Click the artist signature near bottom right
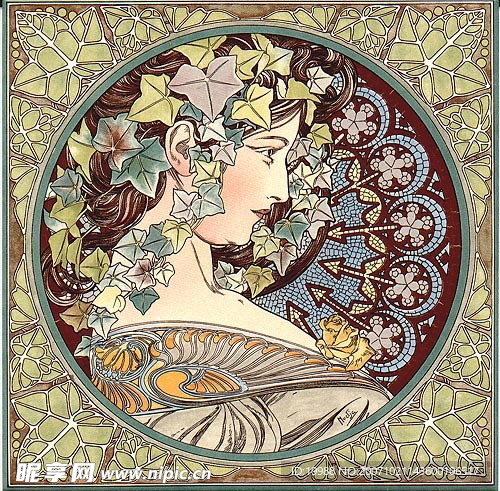Screen dimensions: 500x491 [x=346, y=418]
